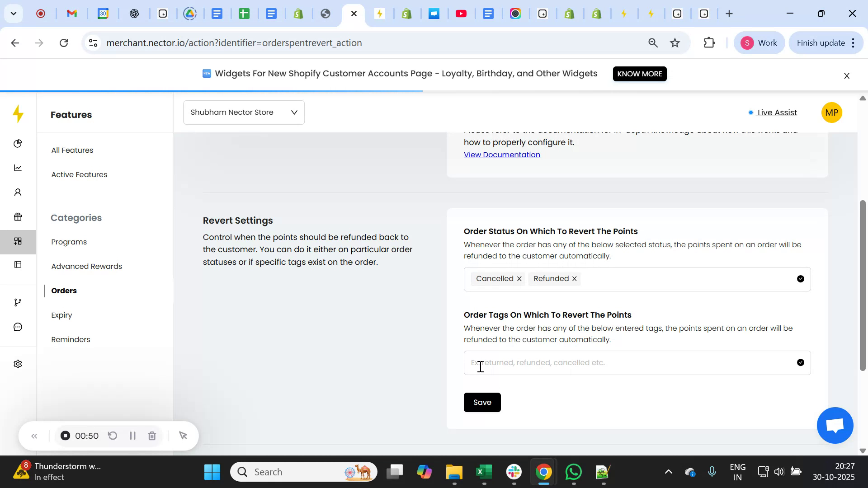Viewport: 868px width, 488px height.
Task: Switch to the Orders category
Action: tap(64, 291)
